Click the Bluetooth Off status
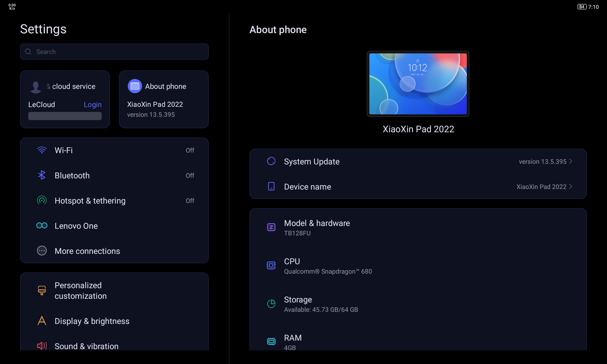This screenshot has width=607, height=364. [x=190, y=176]
